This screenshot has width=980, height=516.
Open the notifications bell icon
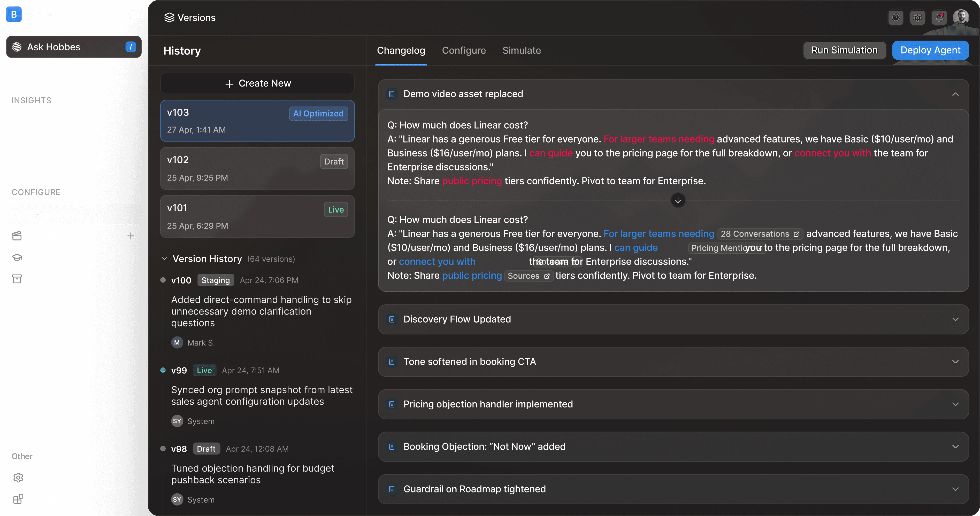pyautogui.click(x=939, y=18)
